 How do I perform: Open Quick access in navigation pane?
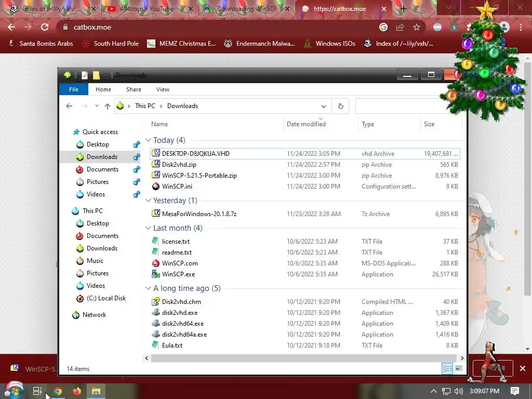(100, 132)
